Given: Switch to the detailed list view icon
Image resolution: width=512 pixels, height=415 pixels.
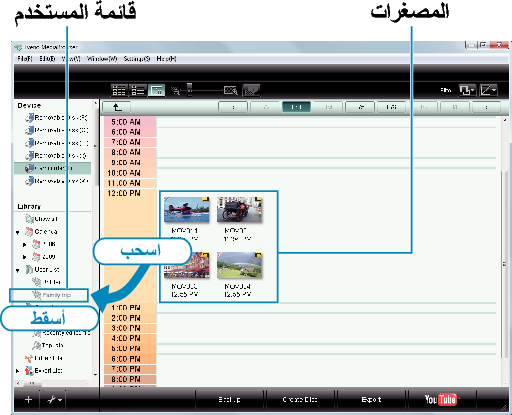Looking at the screenshot, I should [137, 90].
